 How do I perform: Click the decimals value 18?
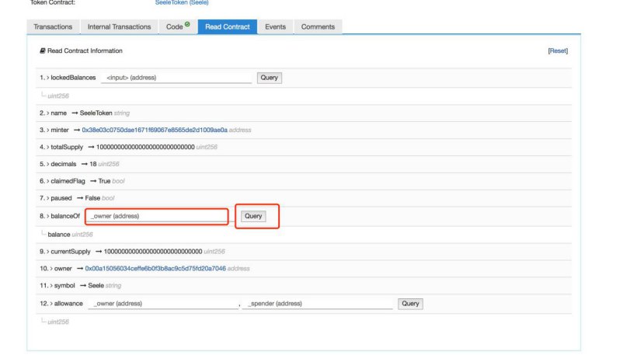coord(92,164)
